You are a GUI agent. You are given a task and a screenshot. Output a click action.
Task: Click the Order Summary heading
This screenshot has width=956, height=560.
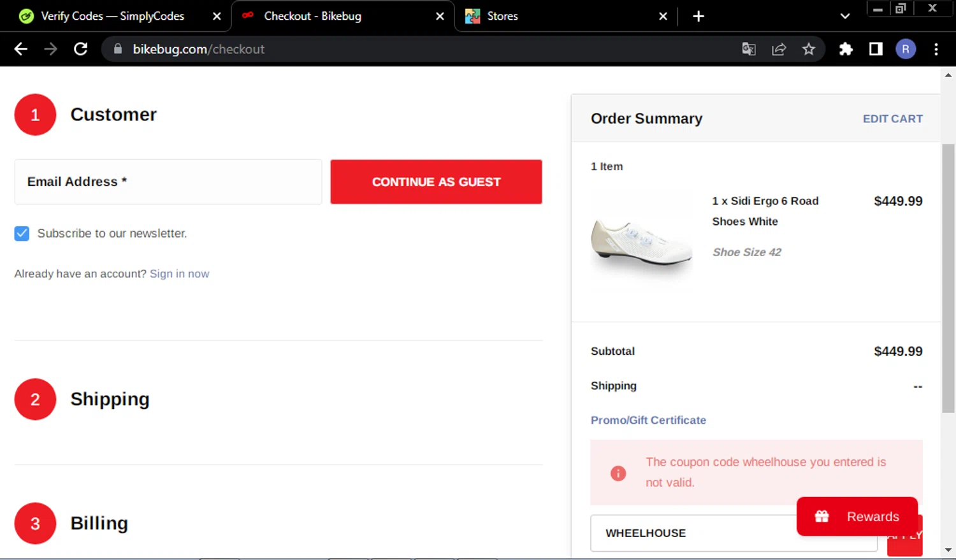646,118
